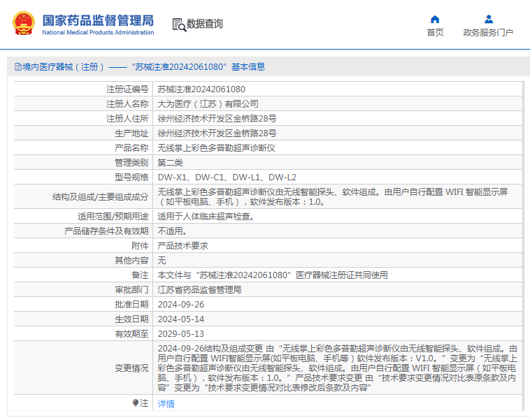The height and width of the screenshot is (420, 530).
Task: Select the 注册人住所 address value
Action: 217,119
